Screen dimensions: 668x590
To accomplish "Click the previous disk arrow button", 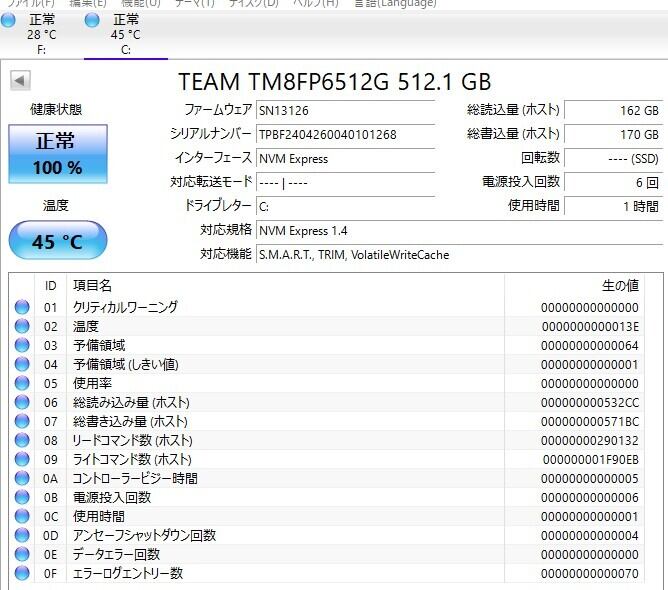I will click(x=20, y=81).
